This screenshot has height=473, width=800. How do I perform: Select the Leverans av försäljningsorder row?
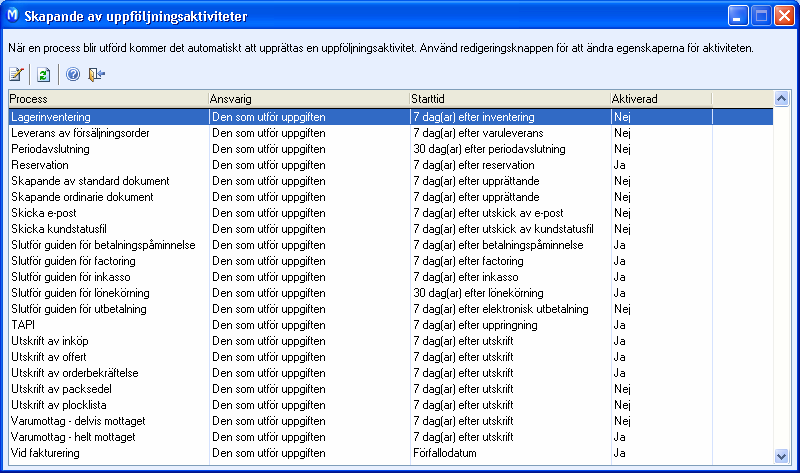[390, 133]
